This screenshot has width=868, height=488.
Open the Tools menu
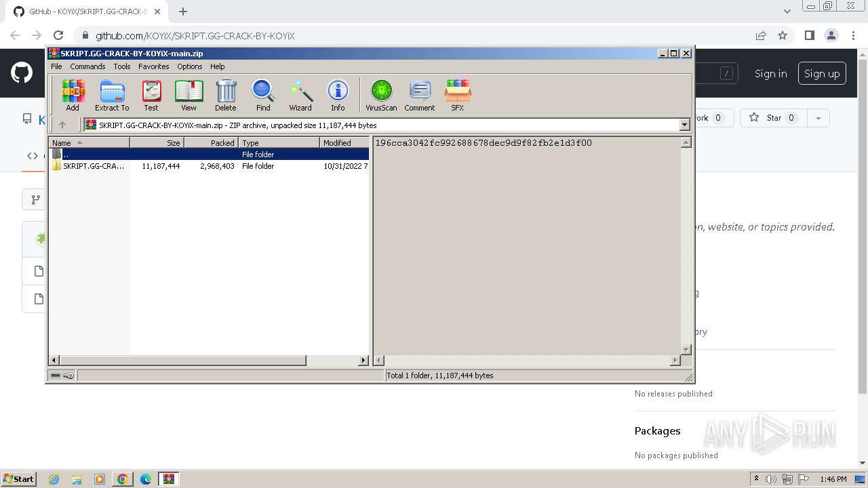point(122,66)
